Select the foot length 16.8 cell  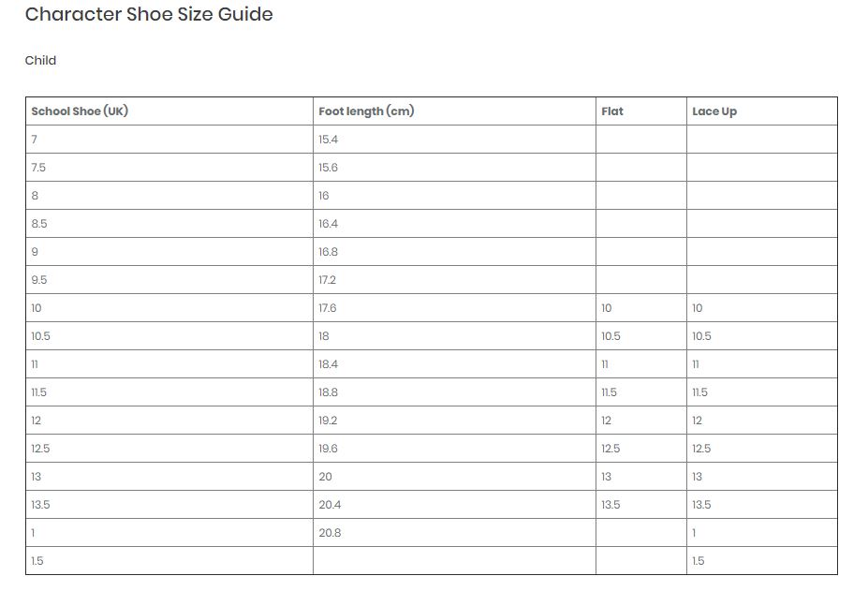(x=454, y=251)
